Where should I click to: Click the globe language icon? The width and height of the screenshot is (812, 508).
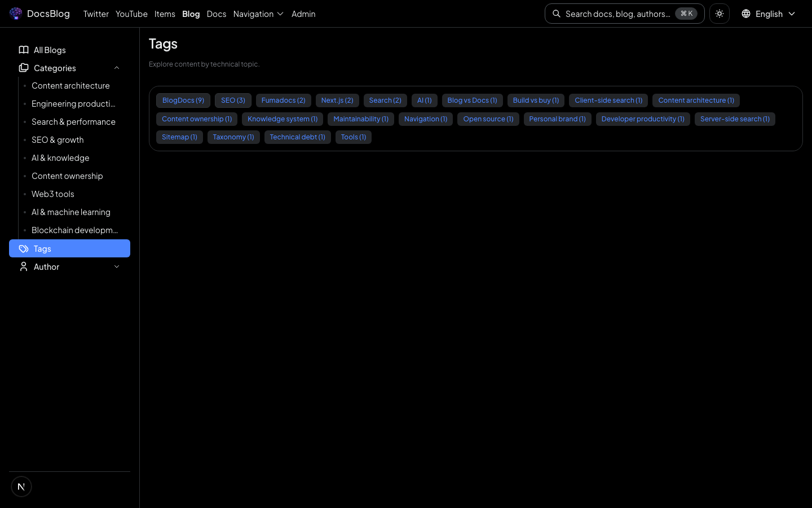point(746,14)
